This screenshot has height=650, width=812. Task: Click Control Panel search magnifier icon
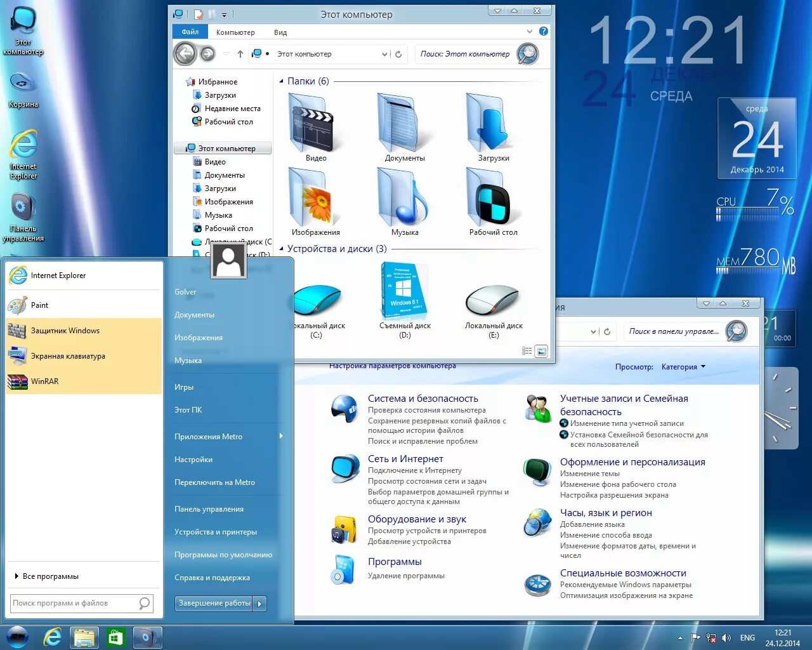[x=737, y=331]
